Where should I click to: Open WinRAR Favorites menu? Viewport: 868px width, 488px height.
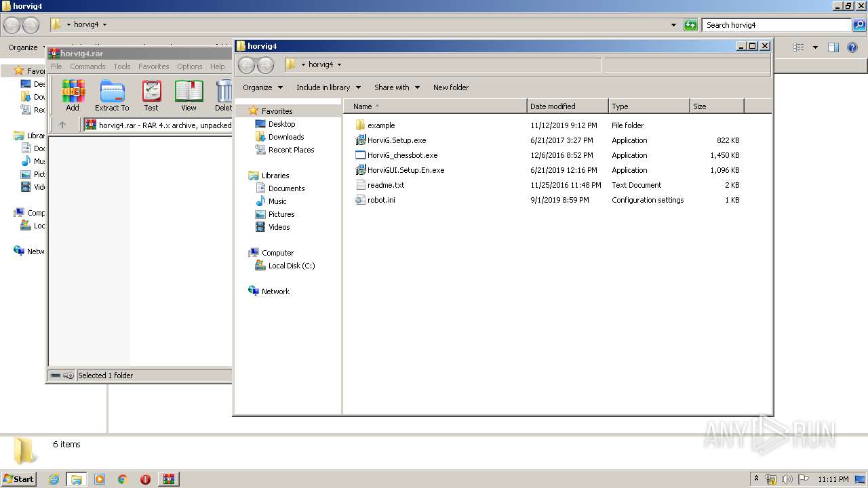154,66
